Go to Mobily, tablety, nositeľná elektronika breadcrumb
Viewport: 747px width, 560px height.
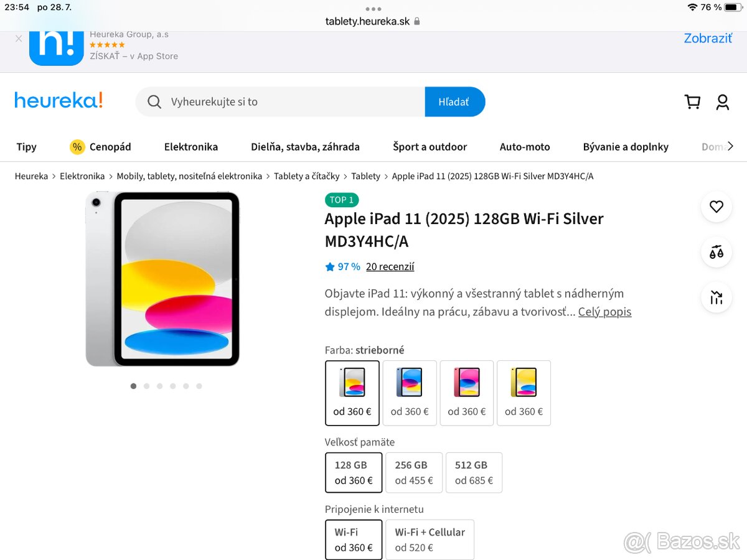pyautogui.click(x=189, y=176)
